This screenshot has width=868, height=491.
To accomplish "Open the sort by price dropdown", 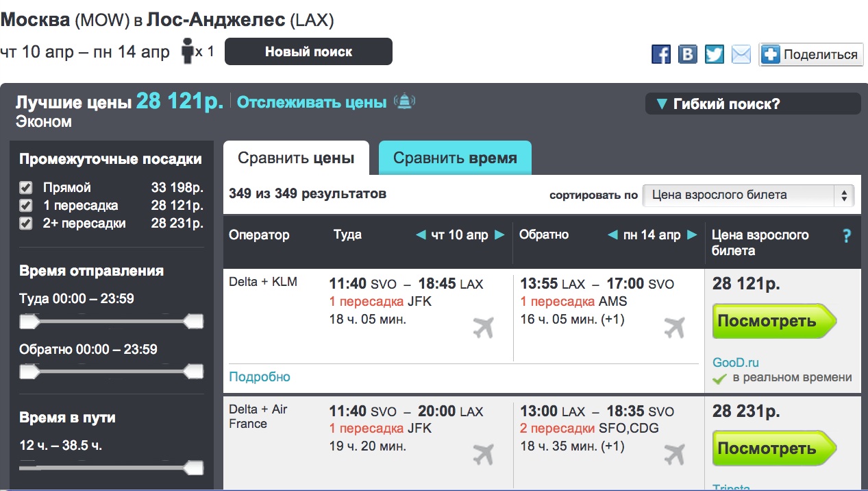I will point(748,195).
